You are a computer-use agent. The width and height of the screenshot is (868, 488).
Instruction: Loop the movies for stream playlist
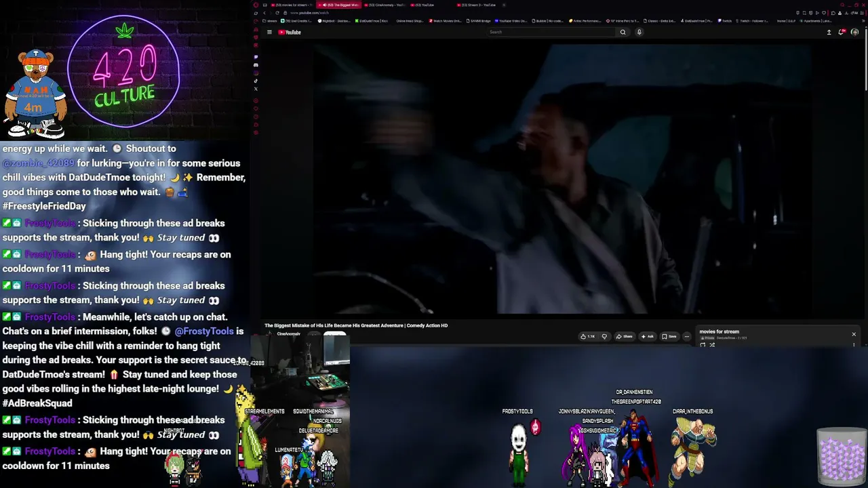coord(703,345)
